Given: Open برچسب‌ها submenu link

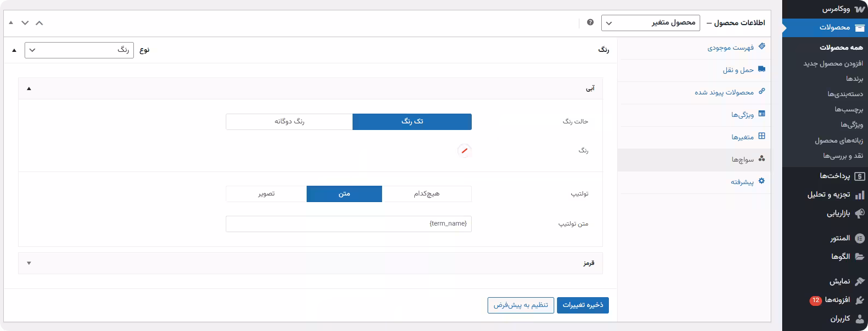Looking at the screenshot, I should 849,109.
